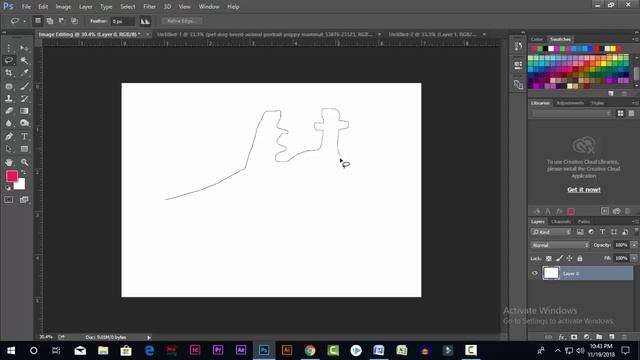Screen dimensions: 640x360
Task: Open the History panel icon in dock
Action: click(x=518, y=47)
